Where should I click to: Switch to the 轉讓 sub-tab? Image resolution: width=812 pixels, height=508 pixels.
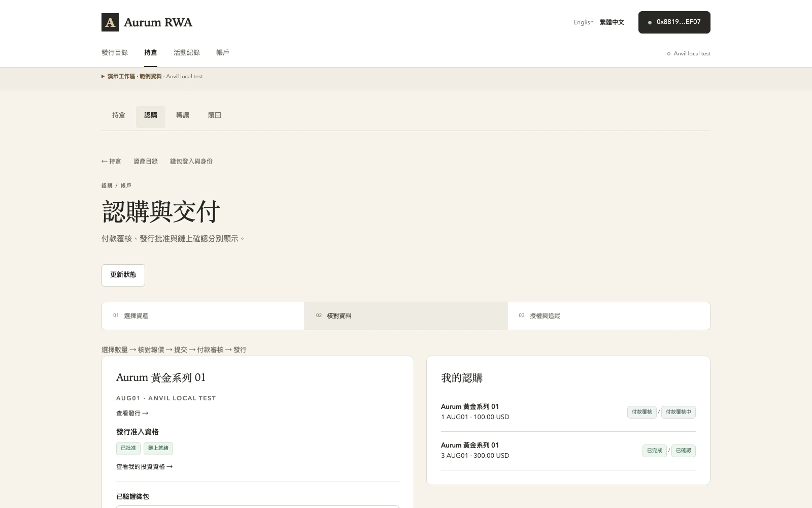pyautogui.click(x=183, y=116)
